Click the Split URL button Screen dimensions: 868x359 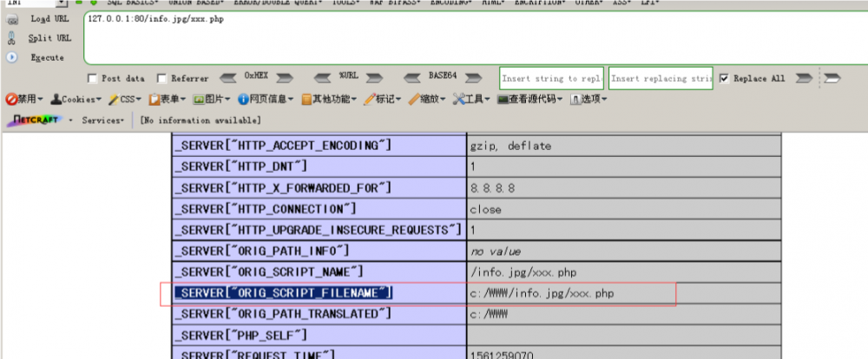[x=39, y=38]
